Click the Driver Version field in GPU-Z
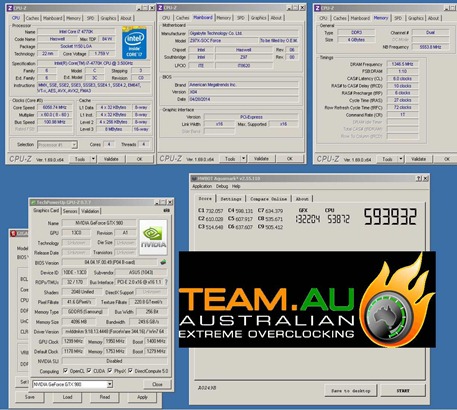The image size is (457, 410). click(114, 332)
